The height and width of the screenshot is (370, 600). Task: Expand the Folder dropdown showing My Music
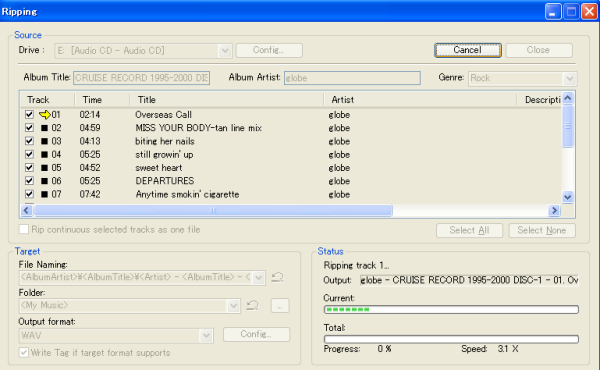click(233, 306)
